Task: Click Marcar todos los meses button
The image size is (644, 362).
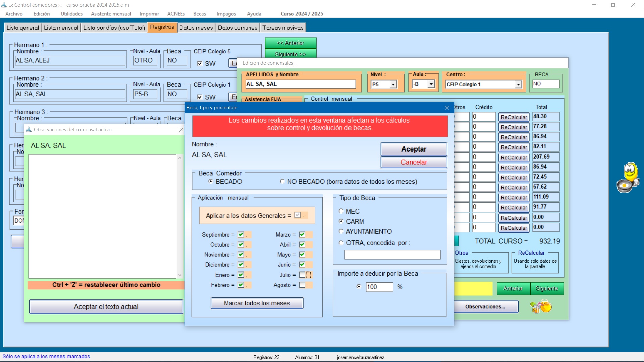Action: 257,303
